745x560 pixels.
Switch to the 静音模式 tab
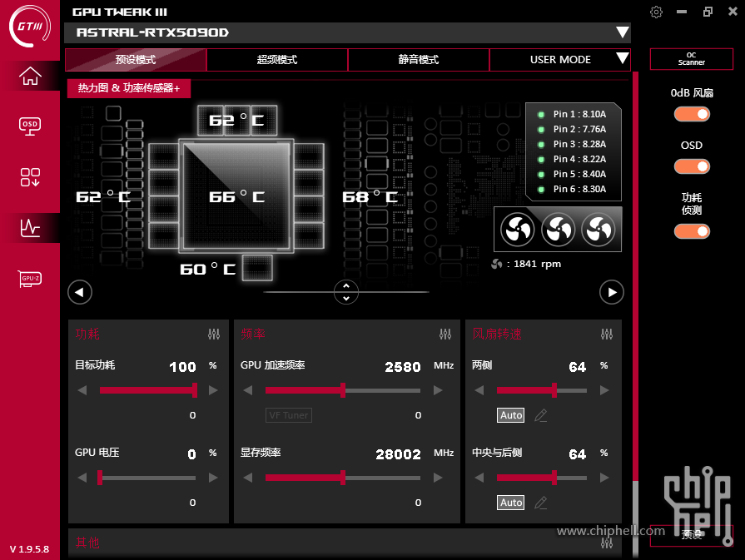[x=418, y=60]
